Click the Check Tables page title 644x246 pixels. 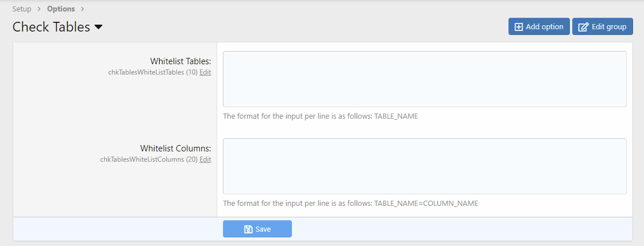point(51,26)
